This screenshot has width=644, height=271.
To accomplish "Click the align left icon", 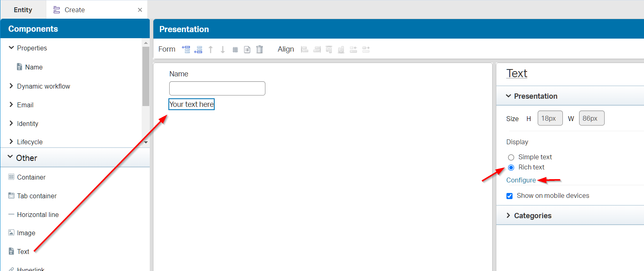I will (x=304, y=50).
